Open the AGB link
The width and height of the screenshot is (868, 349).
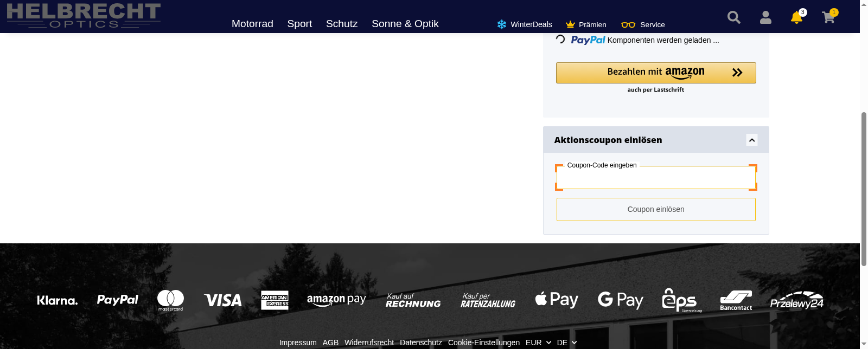(x=330, y=342)
